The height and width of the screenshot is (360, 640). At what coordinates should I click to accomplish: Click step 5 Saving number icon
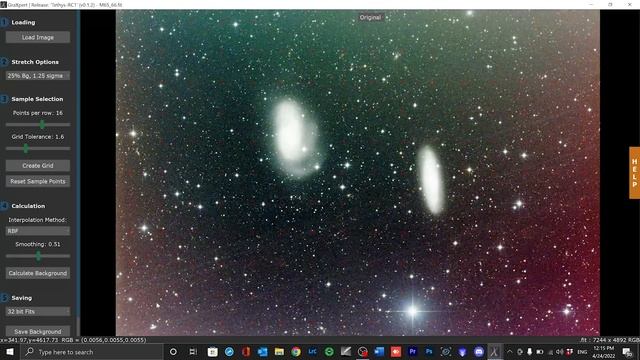point(4,298)
